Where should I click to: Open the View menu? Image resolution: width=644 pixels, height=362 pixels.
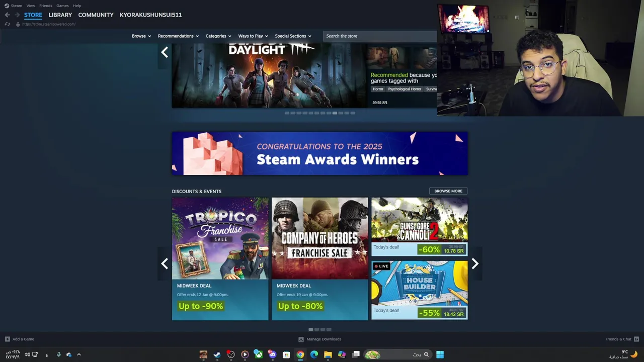coord(31,6)
